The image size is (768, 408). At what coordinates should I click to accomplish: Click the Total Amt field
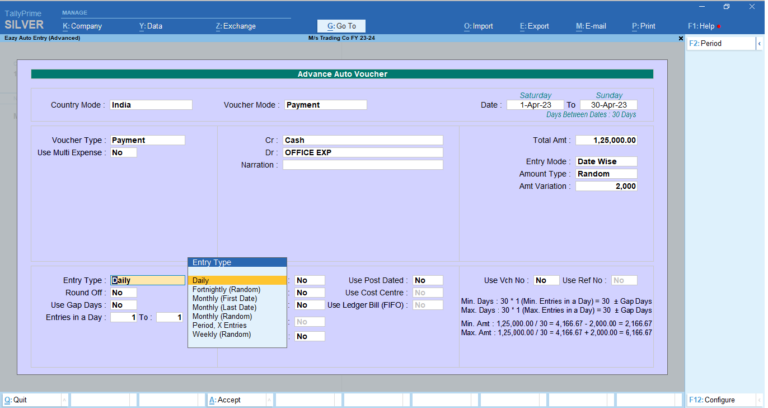(x=606, y=140)
